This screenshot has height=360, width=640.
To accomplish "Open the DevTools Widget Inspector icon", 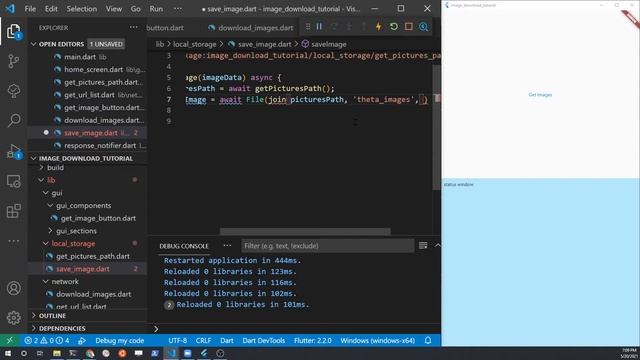I will pos(424,27).
